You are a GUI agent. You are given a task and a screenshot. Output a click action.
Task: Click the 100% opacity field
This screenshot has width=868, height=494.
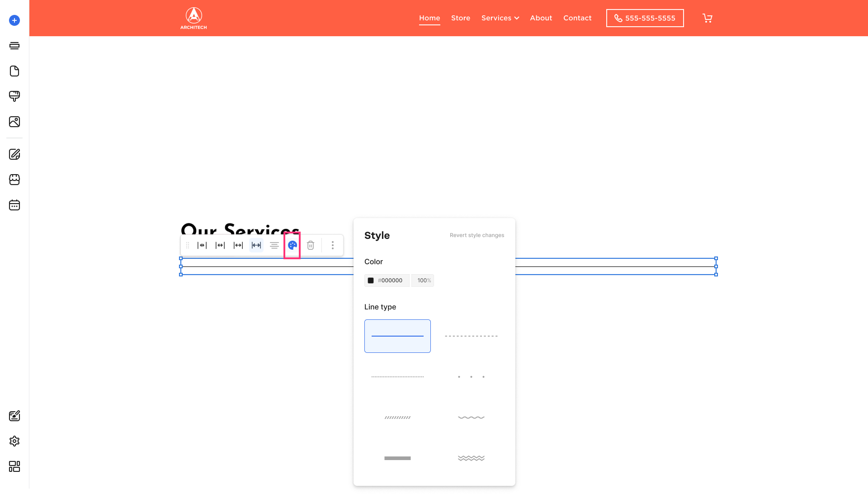click(423, 280)
